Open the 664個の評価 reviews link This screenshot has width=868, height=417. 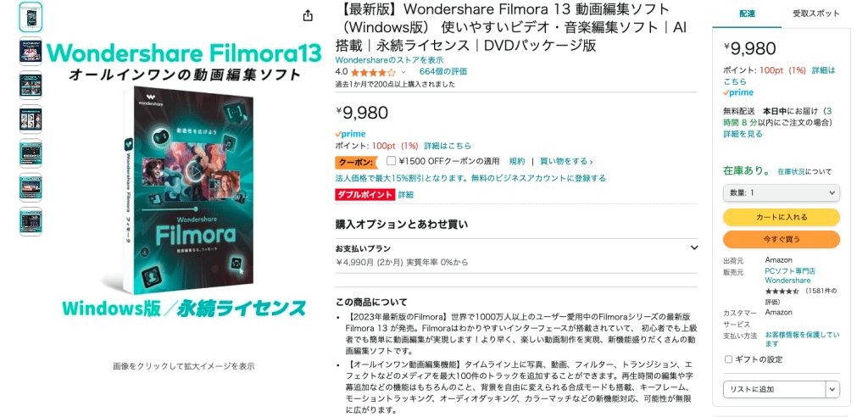[x=442, y=71]
